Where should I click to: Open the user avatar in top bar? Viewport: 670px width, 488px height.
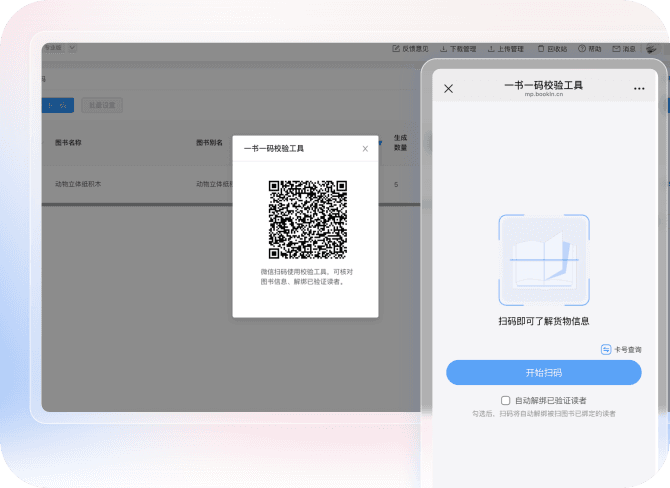[x=651, y=49]
